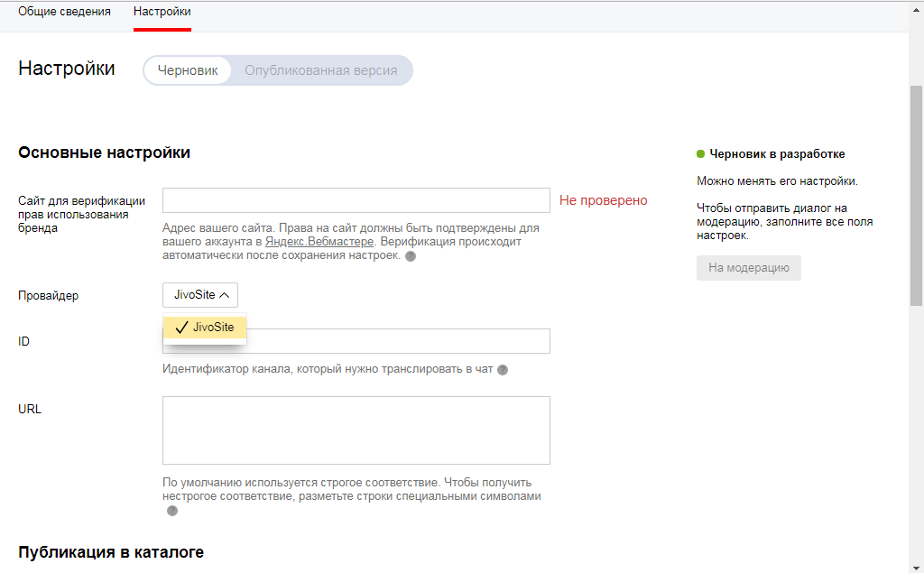Click the Не проверено verification status
The image size is (924, 573).
603,200
